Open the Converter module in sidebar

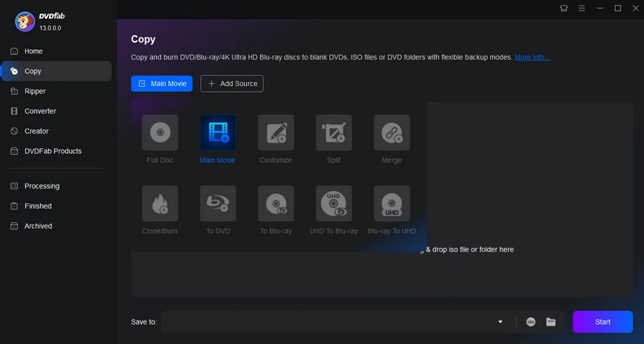(40, 111)
